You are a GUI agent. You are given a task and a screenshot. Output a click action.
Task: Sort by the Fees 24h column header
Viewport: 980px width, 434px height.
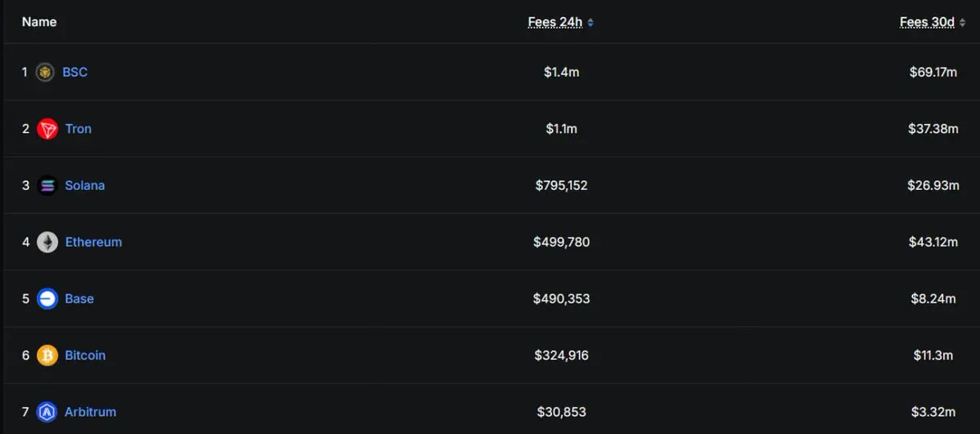(555, 22)
